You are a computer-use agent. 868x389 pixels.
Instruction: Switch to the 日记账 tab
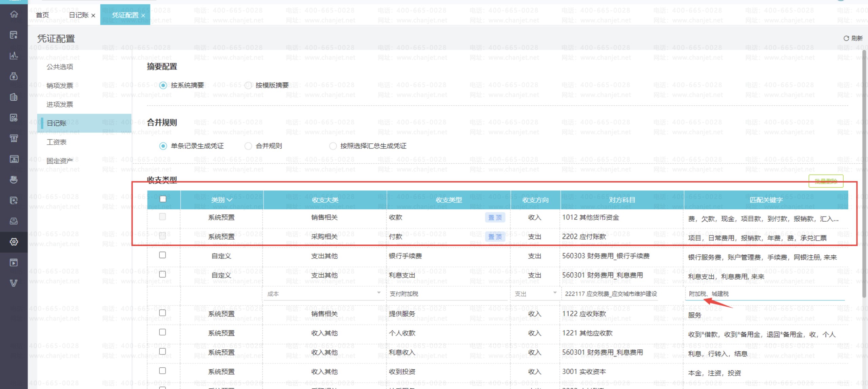pos(79,15)
